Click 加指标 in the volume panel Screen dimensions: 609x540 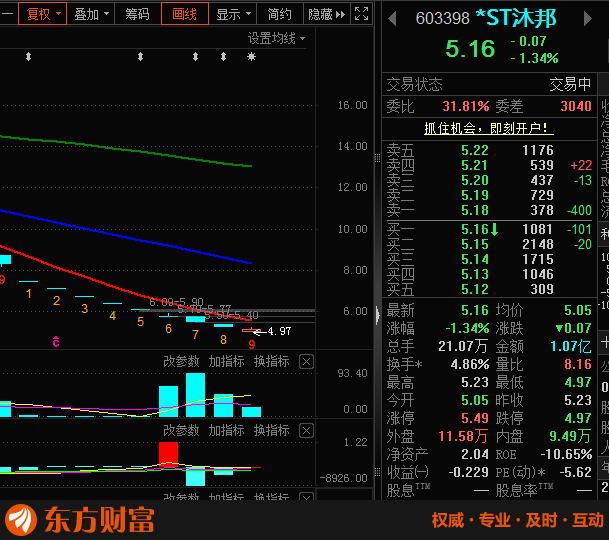(226, 361)
